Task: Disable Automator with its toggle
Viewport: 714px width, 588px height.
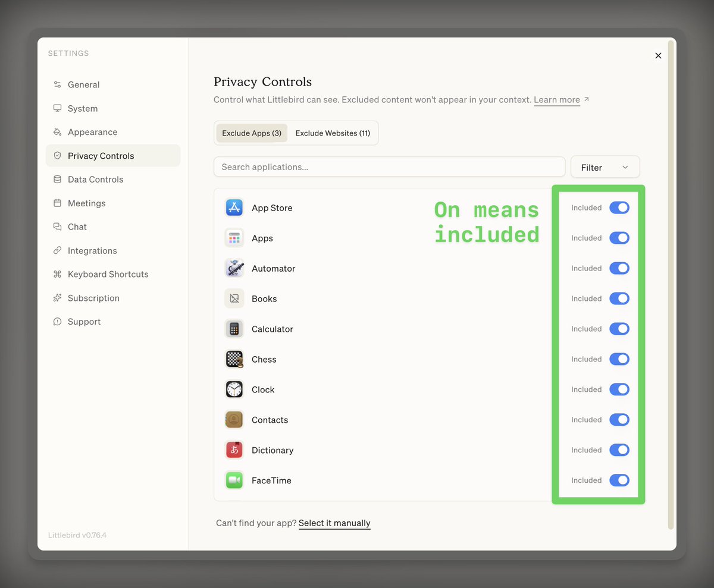Action: point(619,268)
